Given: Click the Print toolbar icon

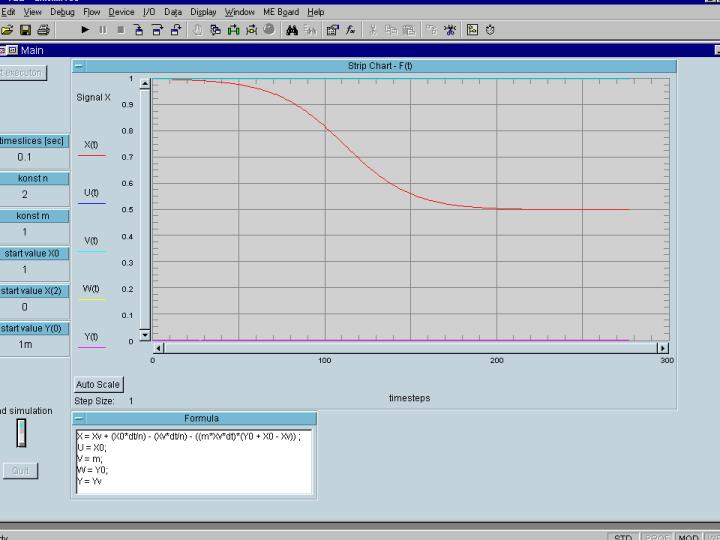Looking at the screenshot, I should [43, 30].
